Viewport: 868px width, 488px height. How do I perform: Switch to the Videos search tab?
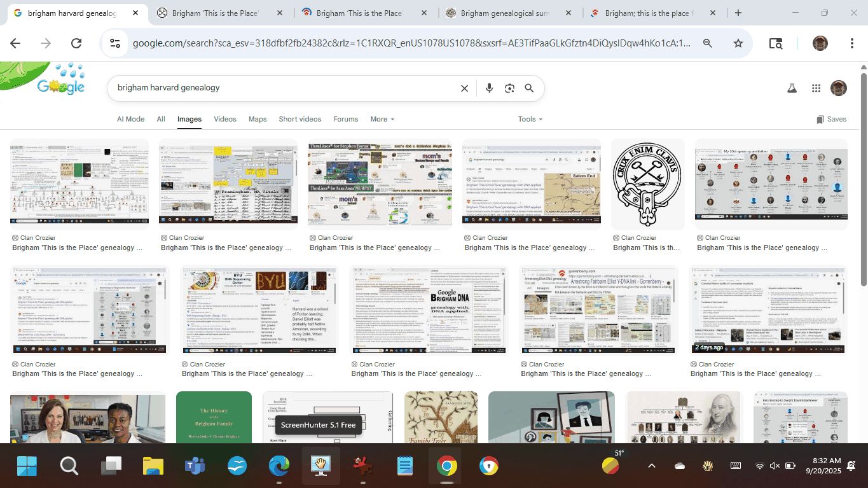coord(224,119)
